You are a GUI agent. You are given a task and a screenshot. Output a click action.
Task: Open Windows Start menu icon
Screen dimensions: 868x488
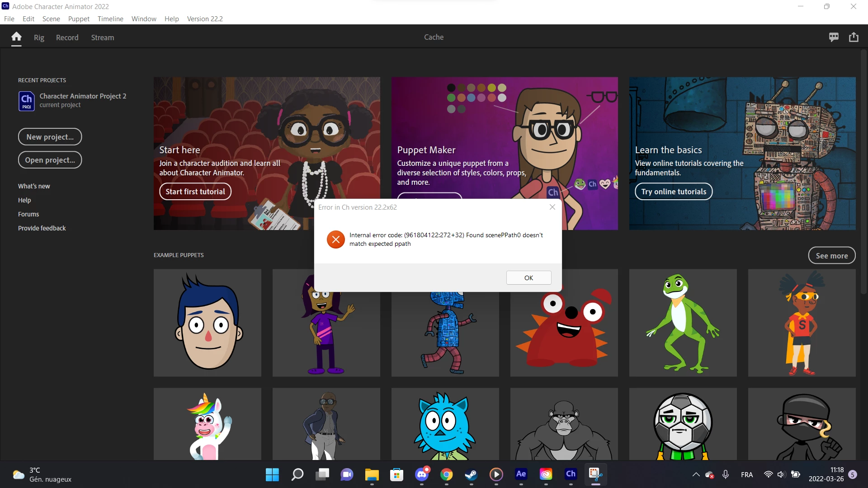(272, 474)
